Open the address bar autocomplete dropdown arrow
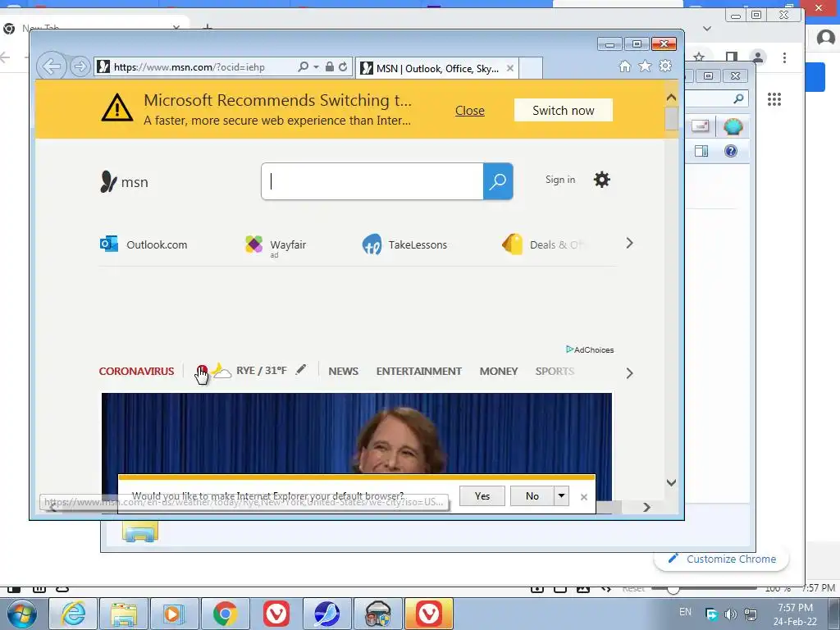The width and height of the screenshot is (840, 630). coord(316,67)
